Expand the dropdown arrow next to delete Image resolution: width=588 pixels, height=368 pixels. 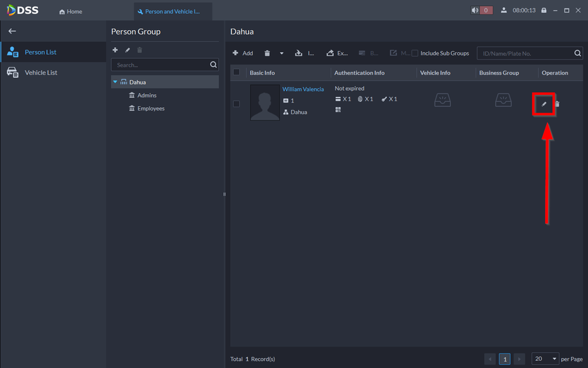click(x=282, y=54)
